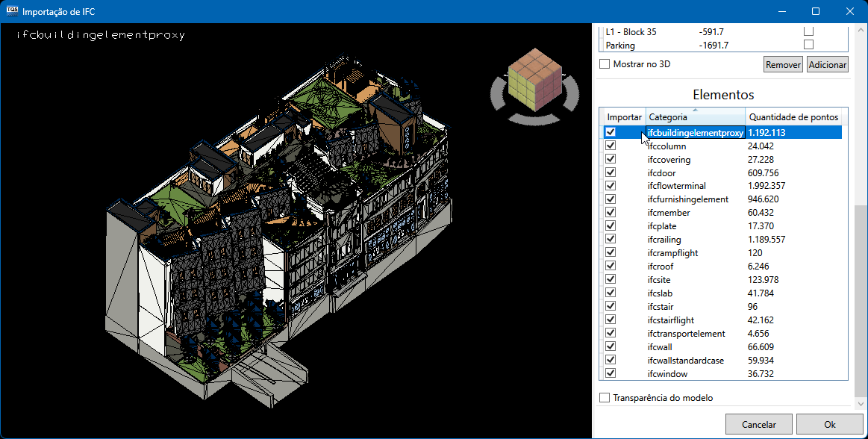Select the ifcwindow category row
868x439 pixels.
pyautogui.click(x=667, y=373)
